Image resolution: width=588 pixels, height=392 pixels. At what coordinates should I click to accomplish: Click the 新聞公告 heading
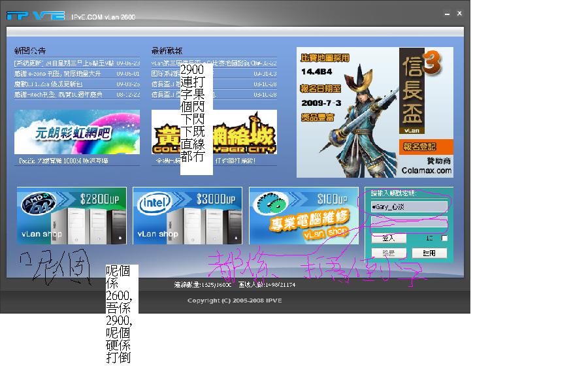point(30,51)
